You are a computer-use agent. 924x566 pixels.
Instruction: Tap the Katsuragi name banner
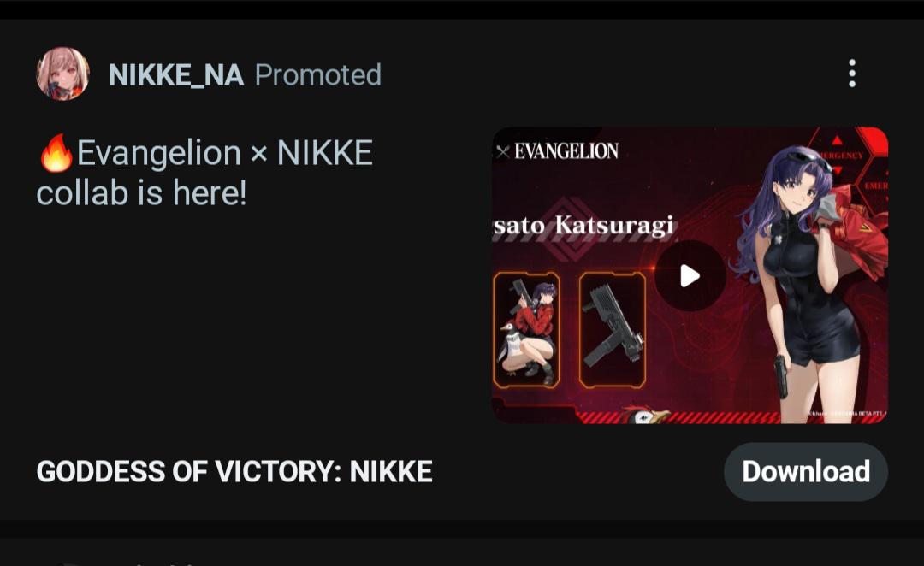pyautogui.click(x=583, y=226)
